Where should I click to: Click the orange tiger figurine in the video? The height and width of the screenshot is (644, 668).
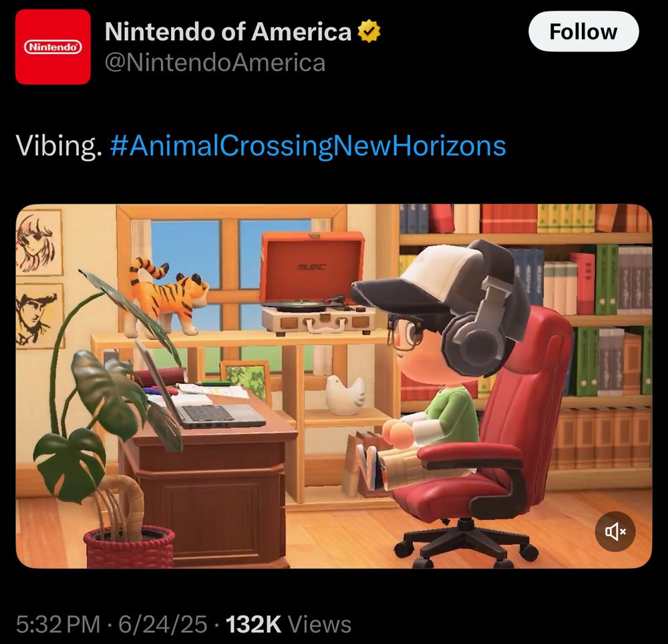168,297
